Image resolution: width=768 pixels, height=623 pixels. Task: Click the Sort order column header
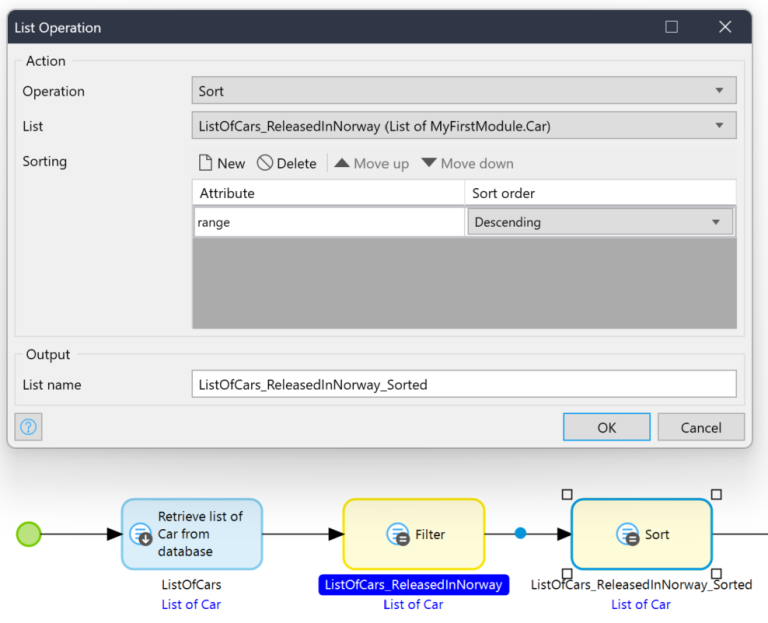pyautogui.click(x=600, y=193)
